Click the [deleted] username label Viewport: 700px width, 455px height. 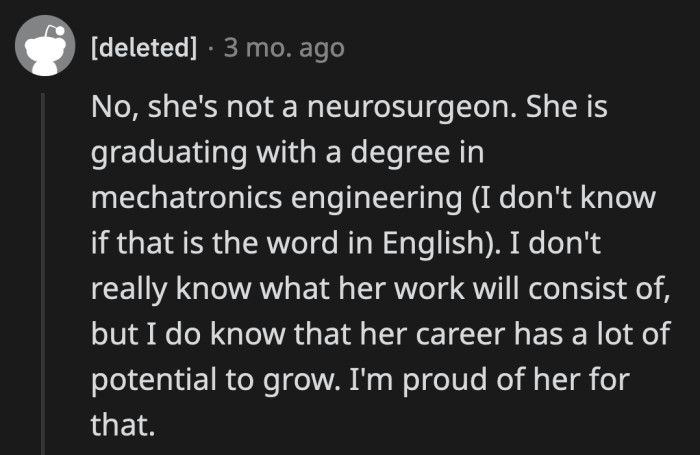point(143,48)
